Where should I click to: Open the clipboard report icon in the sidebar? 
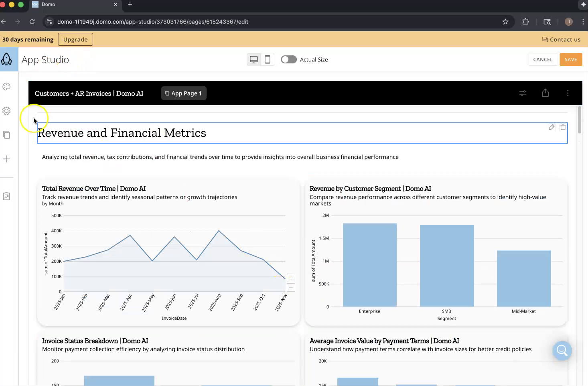(x=6, y=196)
